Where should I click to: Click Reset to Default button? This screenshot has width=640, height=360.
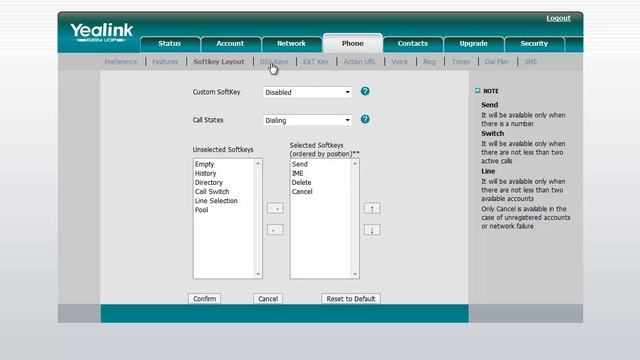(351, 298)
